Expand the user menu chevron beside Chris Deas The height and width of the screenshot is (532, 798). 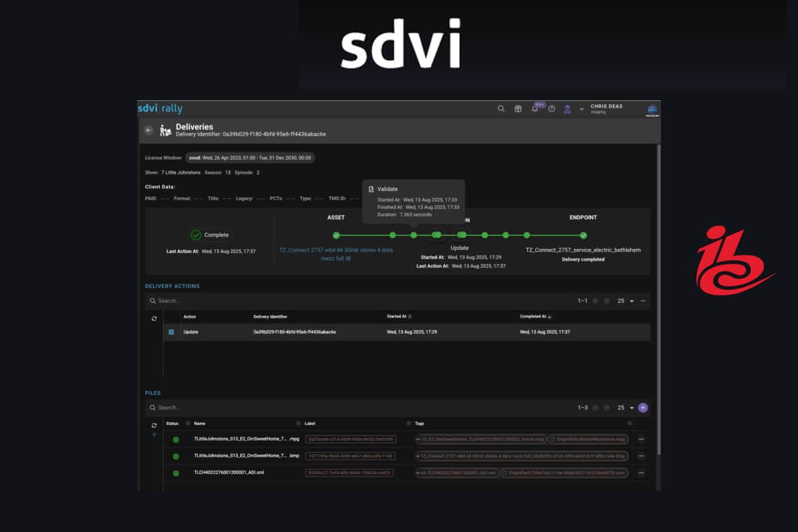click(x=582, y=109)
